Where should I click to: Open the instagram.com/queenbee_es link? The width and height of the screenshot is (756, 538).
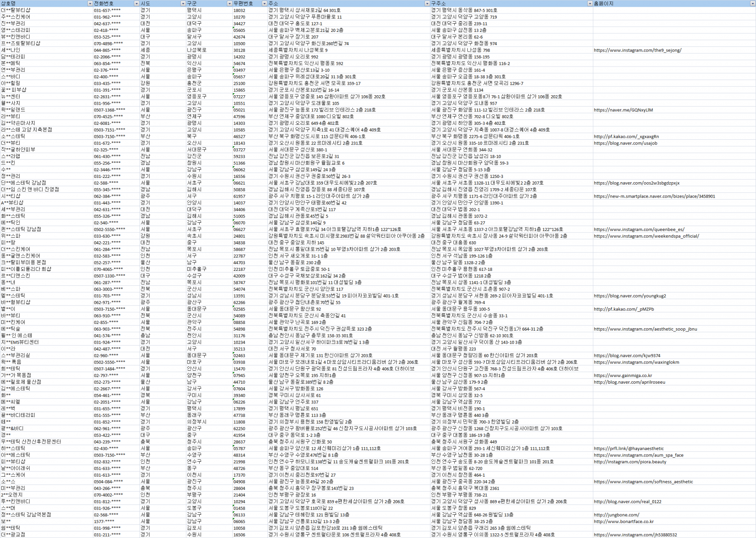point(639,229)
